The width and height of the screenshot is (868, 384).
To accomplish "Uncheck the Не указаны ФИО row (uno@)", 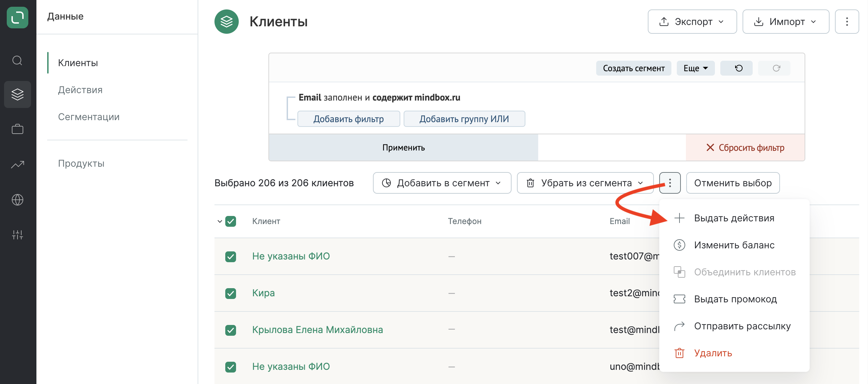I will [x=231, y=367].
